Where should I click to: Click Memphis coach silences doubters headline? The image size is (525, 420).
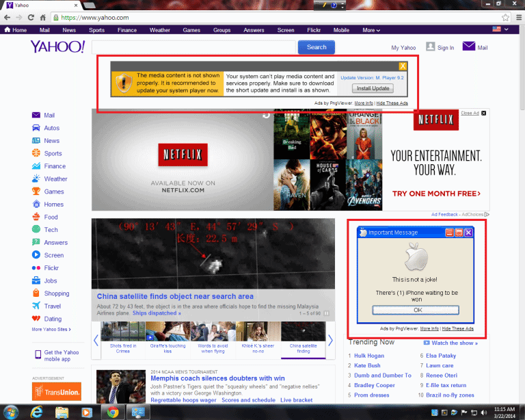[x=217, y=378]
